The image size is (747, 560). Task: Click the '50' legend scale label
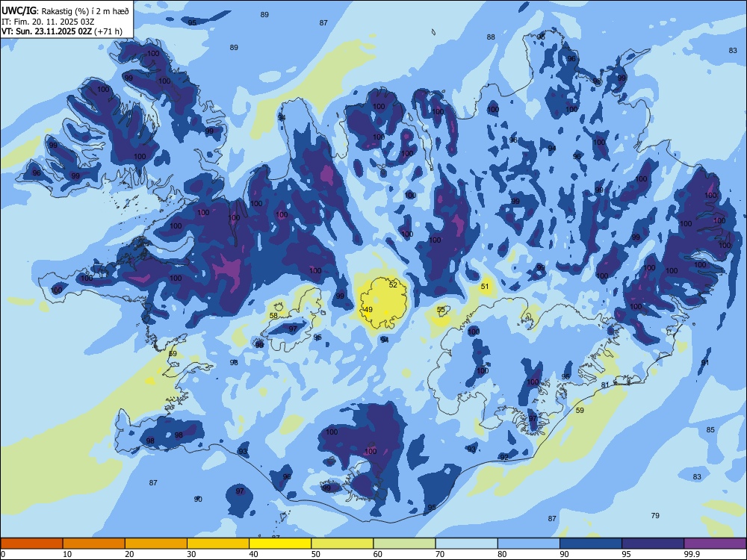[316, 554]
